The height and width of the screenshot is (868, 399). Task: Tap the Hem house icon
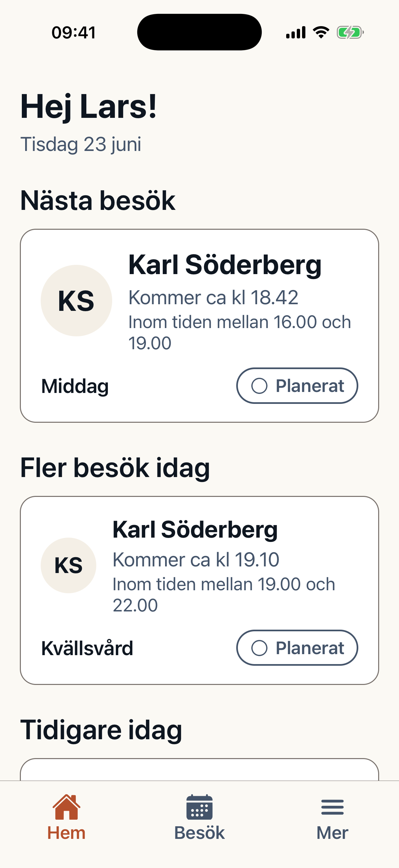[66, 807]
